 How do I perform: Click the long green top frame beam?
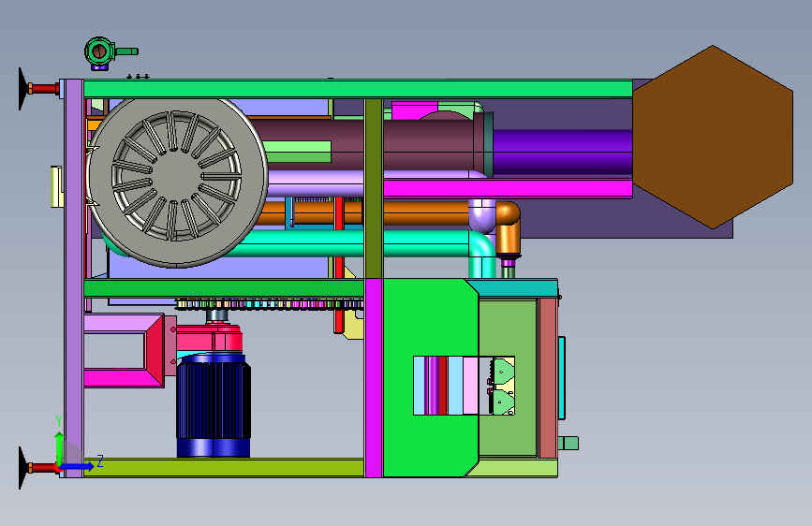[x=358, y=89]
